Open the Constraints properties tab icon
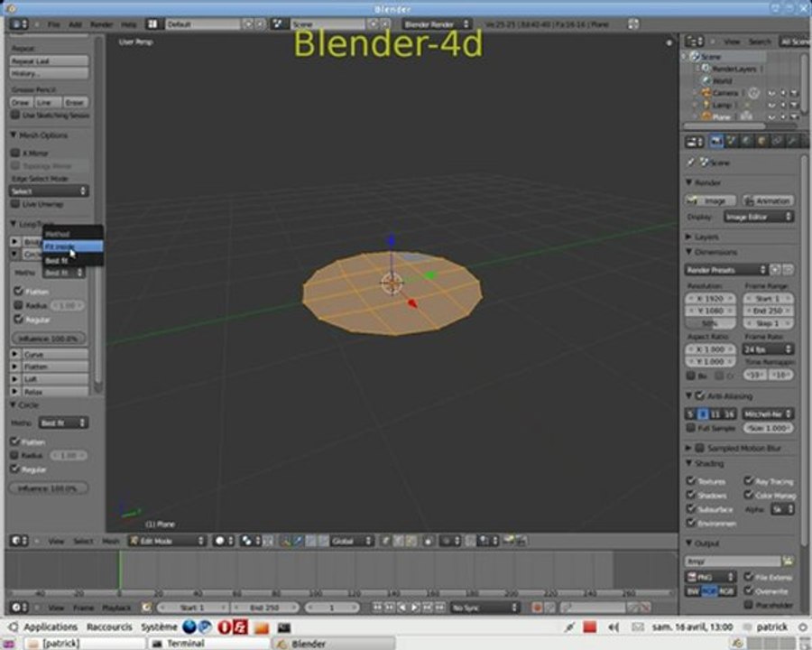812x650 pixels. [x=776, y=141]
